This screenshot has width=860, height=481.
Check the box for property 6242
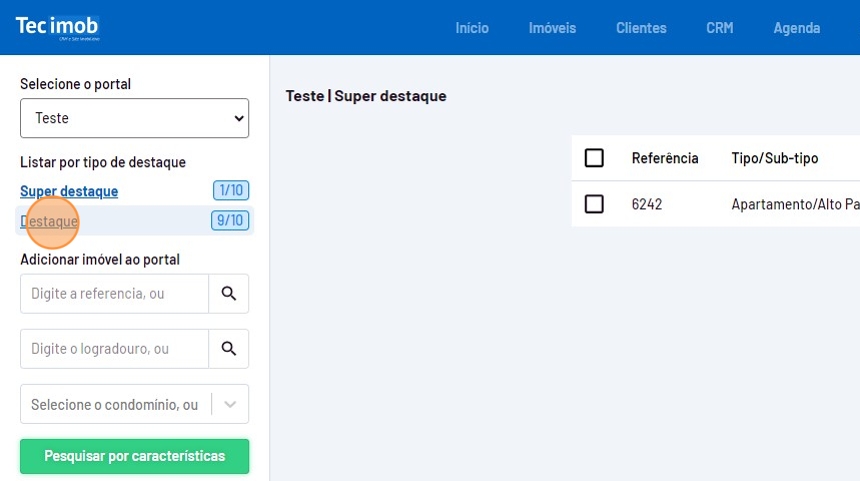pos(594,204)
